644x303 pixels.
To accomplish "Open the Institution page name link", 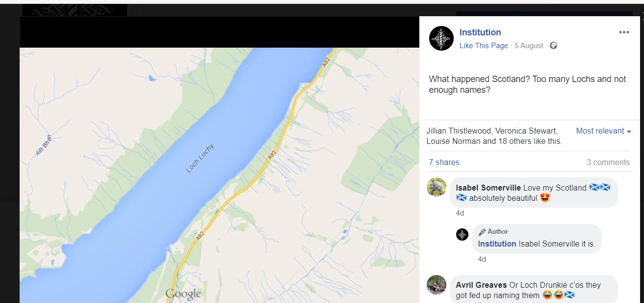I will (x=480, y=32).
